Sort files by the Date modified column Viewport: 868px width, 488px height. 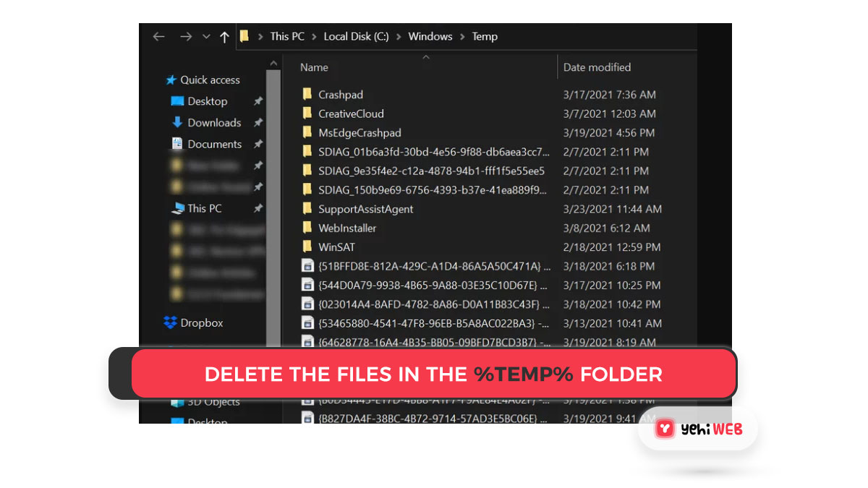597,67
